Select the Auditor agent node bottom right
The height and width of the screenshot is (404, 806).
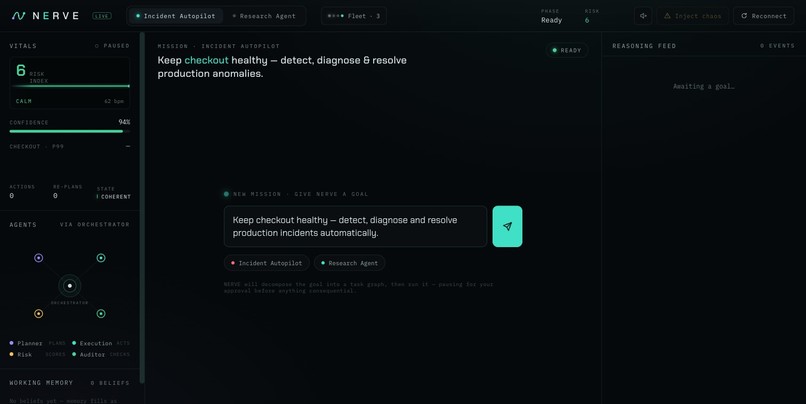[x=101, y=314]
